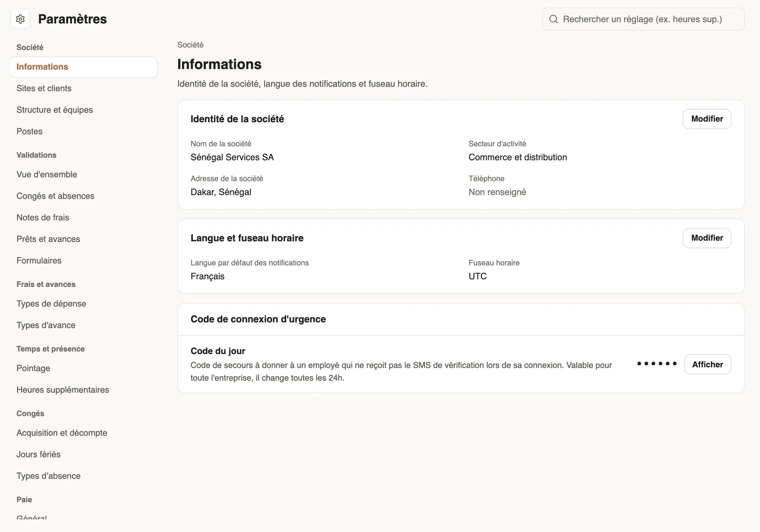
Task: Click the Code de connexion d'urgence heading
Action: [x=258, y=319]
